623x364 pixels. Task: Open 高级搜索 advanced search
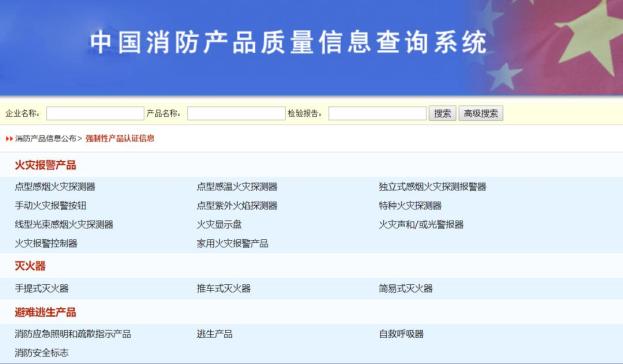(481, 113)
